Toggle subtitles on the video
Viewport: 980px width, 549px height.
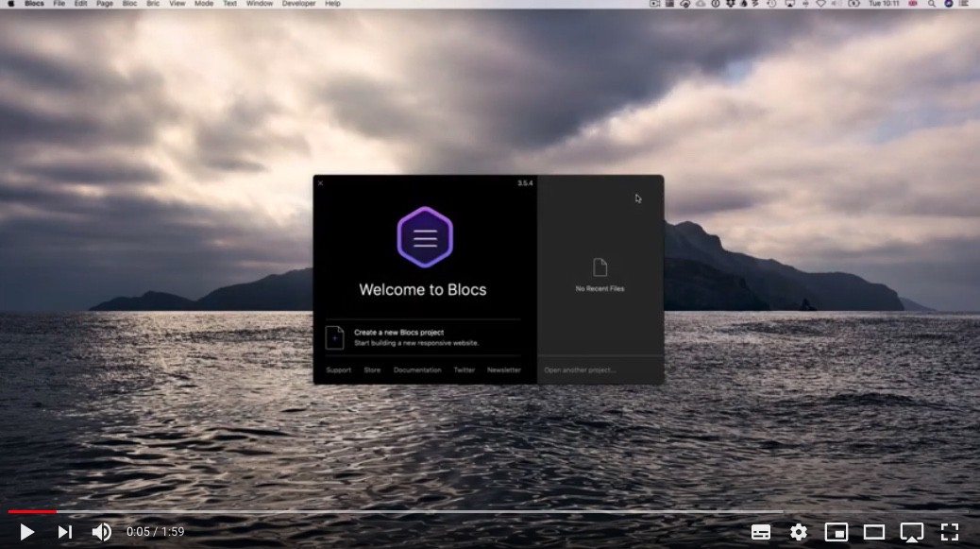(x=761, y=532)
